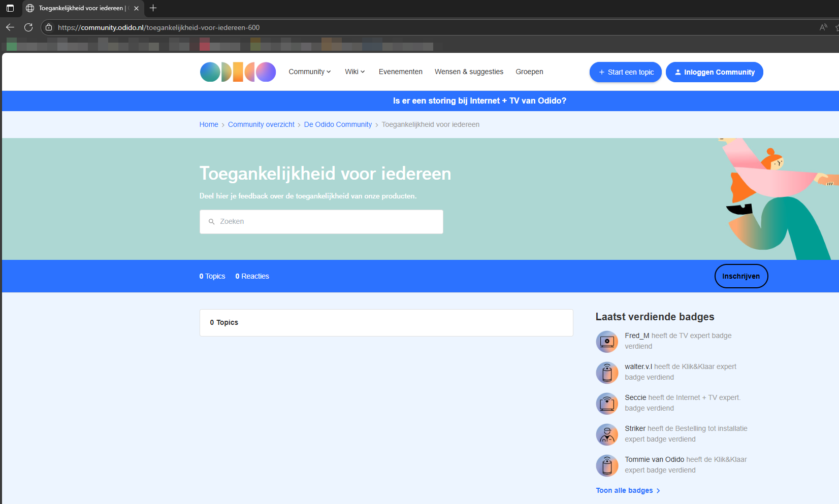The width and height of the screenshot is (839, 504).
Task: Open the storing bij Internet + TV banner
Action: (x=479, y=101)
